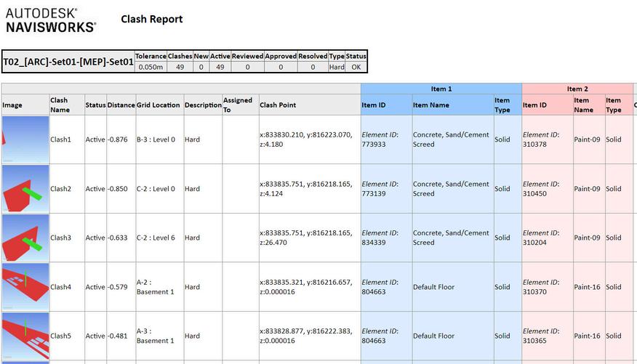637x364 pixels.
Task: Click grid location C-2 : Level 0
Action: [x=156, y=189]
